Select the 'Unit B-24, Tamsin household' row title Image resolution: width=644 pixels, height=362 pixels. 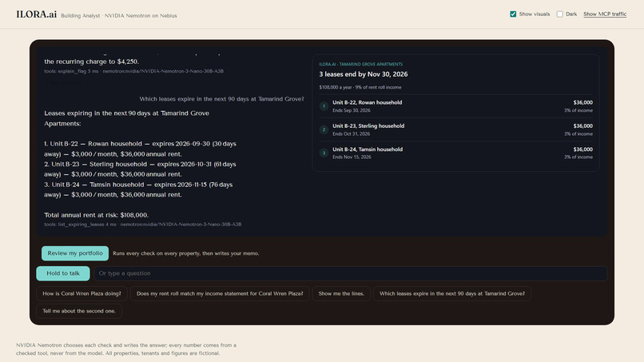[368, 149]
